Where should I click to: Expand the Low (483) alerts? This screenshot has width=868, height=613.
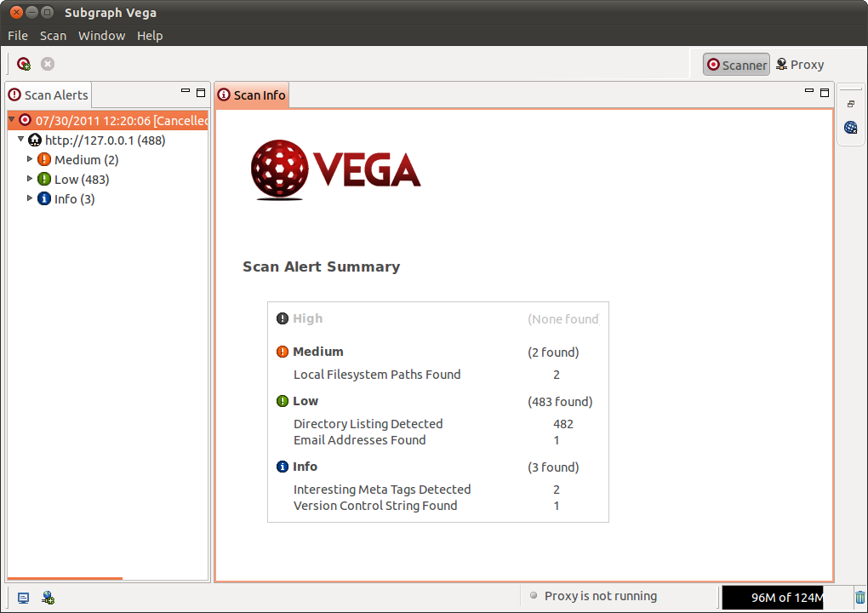(x=30, y=178)
